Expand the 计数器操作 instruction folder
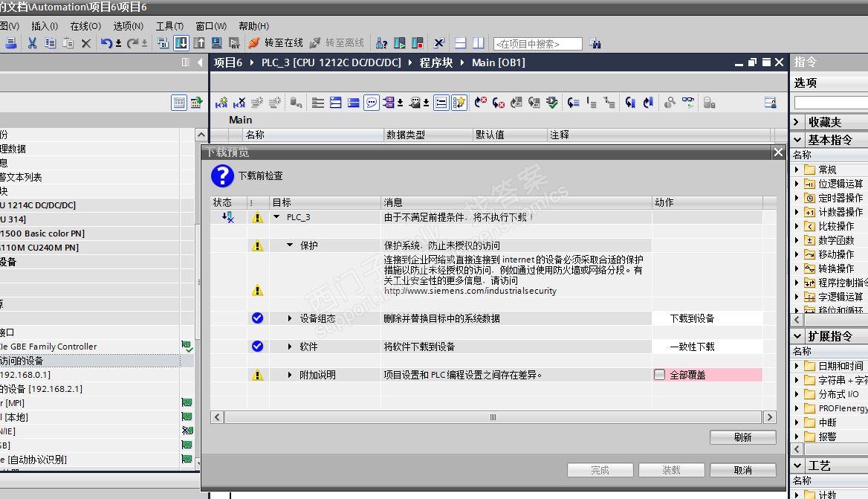This screenshot has height=499, width=868. click(797, 212)
